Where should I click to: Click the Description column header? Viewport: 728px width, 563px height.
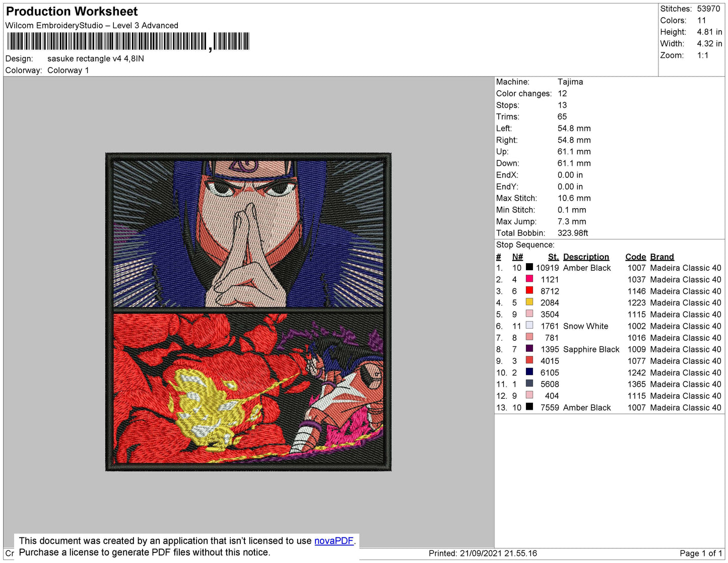(x=586, y=257)
